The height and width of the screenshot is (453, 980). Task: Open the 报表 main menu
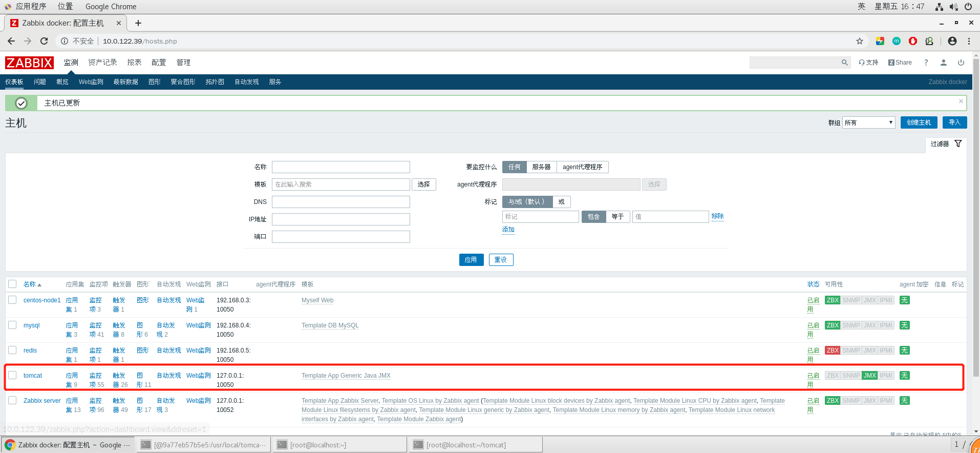(x=134, y=63)
